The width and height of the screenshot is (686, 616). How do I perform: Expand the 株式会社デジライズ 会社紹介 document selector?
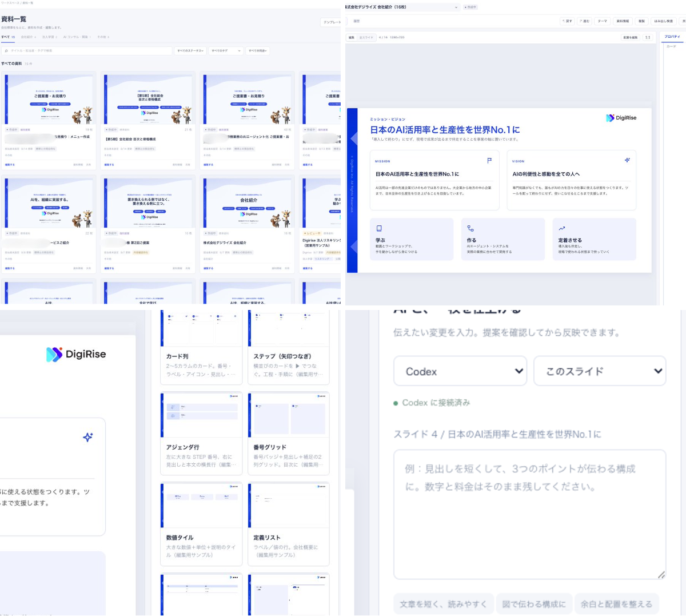[401, 7]
